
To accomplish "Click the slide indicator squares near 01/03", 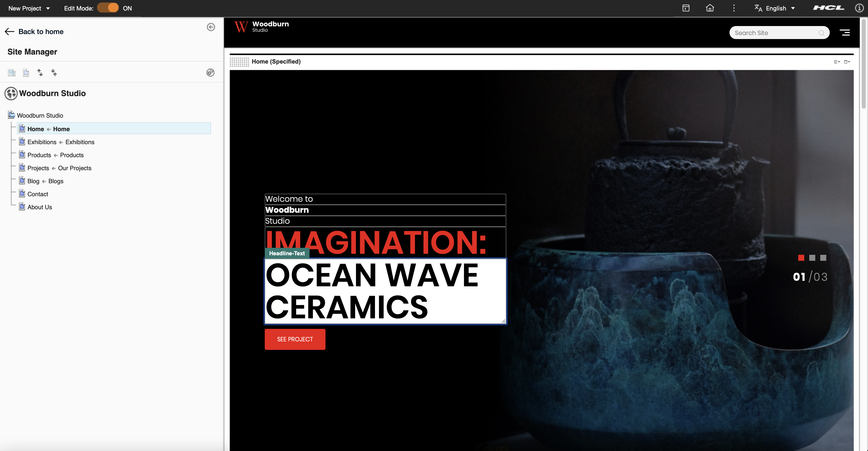I will 811,258.
